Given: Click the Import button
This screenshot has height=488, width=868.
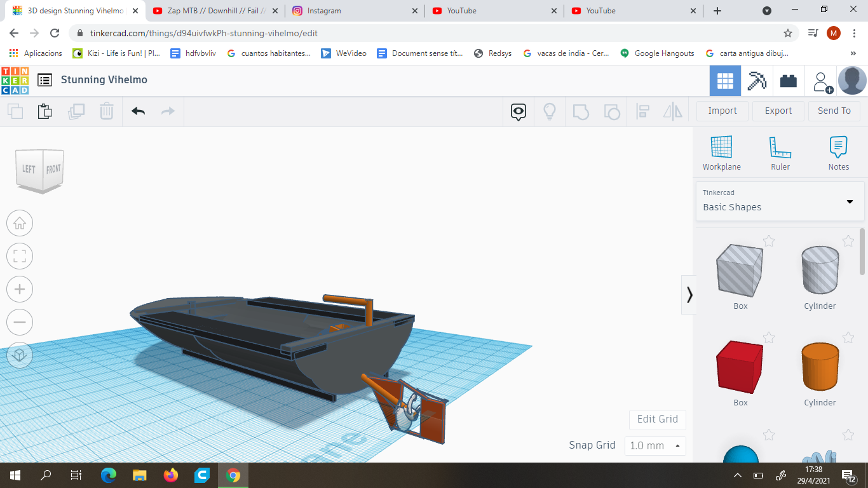Looking at the screenshot, I should pyautogui.click(x=722, y=111).
